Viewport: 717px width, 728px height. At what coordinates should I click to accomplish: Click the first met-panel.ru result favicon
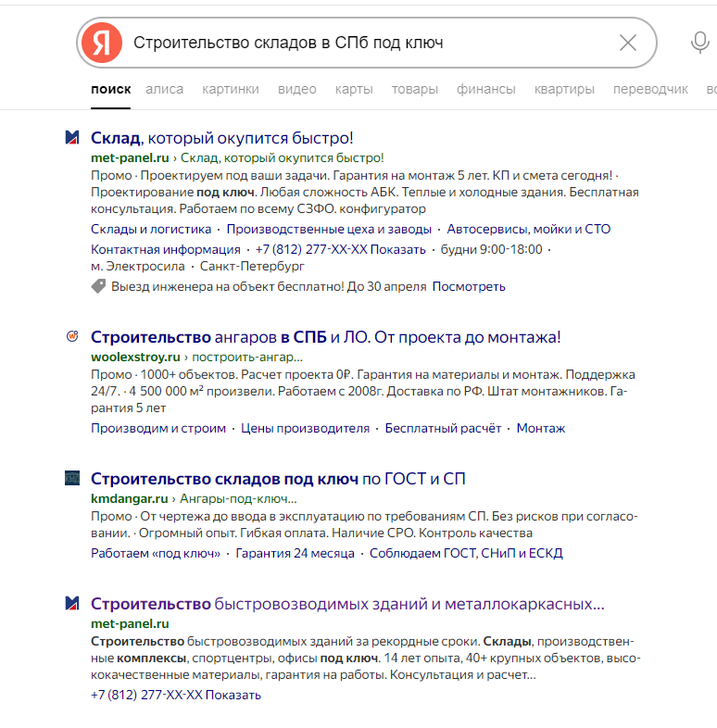click(x=72, y=138)
